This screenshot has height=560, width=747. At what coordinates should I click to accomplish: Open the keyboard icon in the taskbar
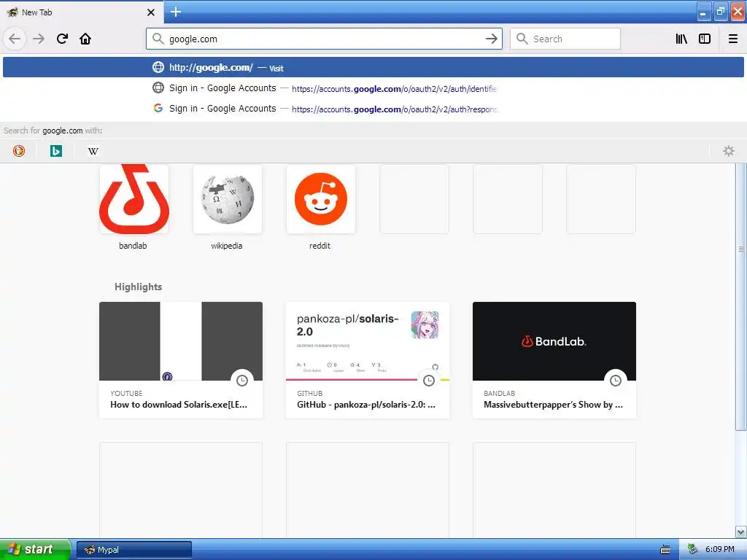(x=665, y=550)
